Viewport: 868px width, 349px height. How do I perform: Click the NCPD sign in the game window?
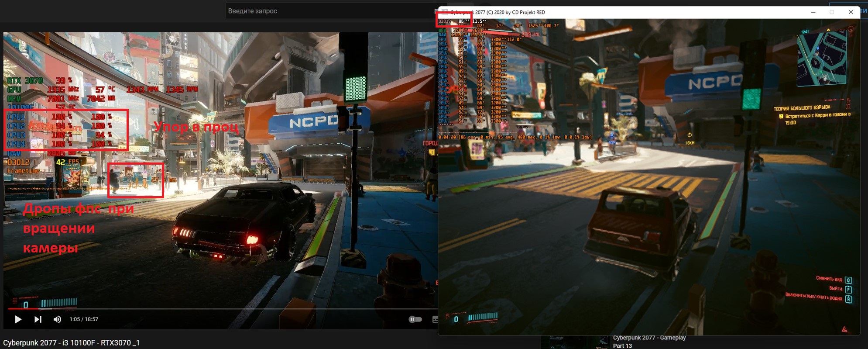coord(714,82)
